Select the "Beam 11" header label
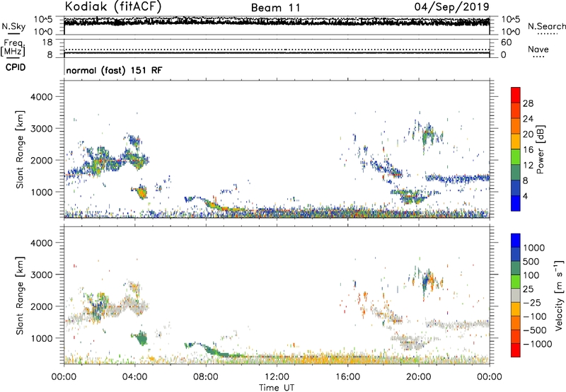Viewport: 566px width, 392px height. tap(276, 8)
